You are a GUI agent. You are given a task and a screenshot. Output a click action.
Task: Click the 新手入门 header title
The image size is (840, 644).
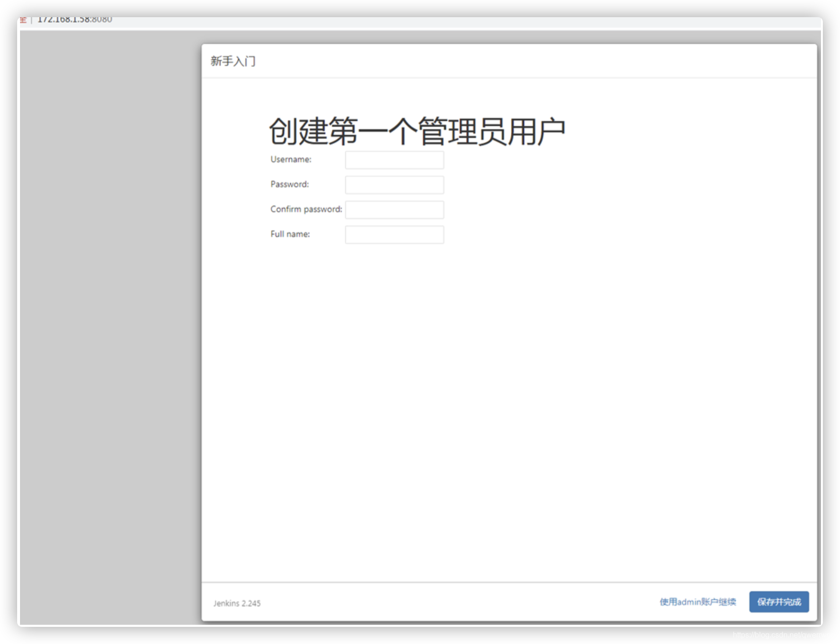(x=233, y=61)
